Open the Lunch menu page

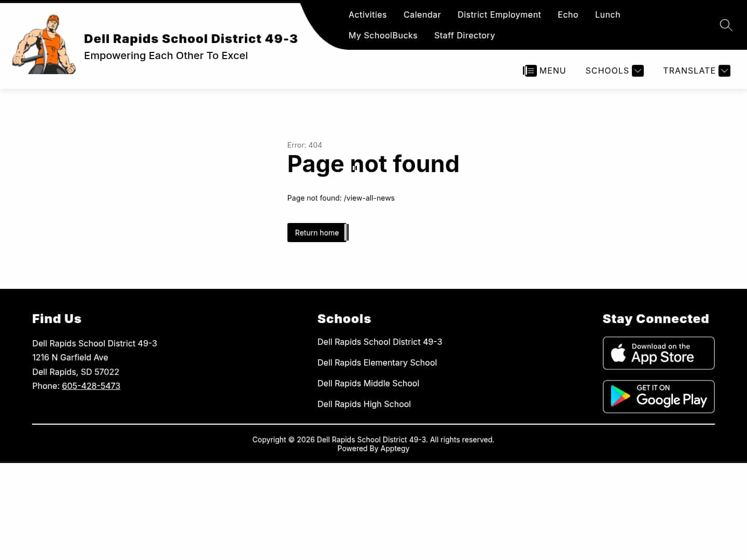point(607,15)
